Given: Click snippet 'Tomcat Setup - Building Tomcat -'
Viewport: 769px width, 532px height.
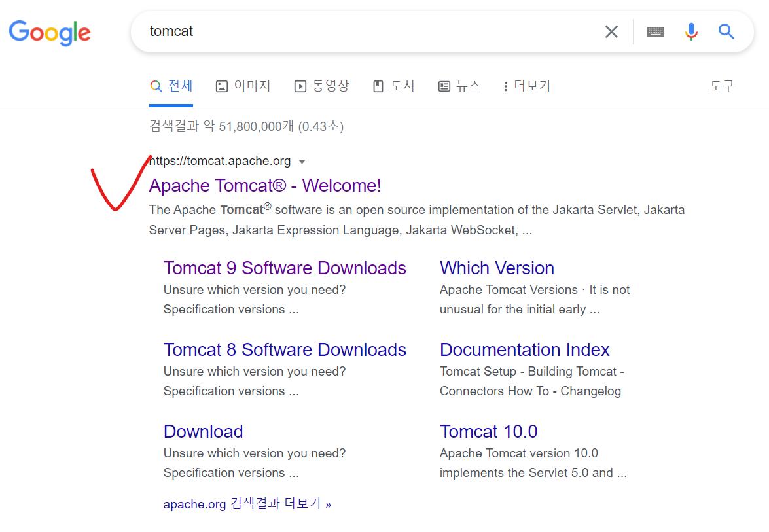Looking at the screenshot, I should coord(531,372).
